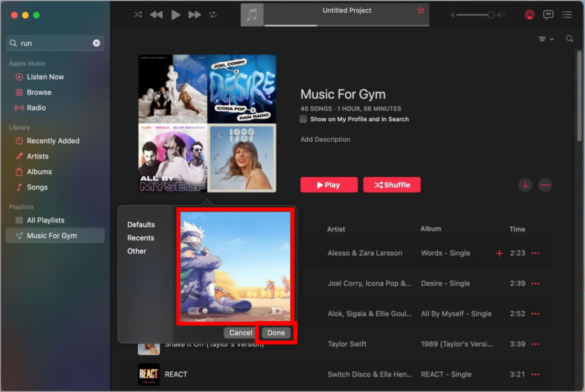This screenshot has height=392, width=585.
Task: Favorite the track with star icon
Action: (421, 10)
